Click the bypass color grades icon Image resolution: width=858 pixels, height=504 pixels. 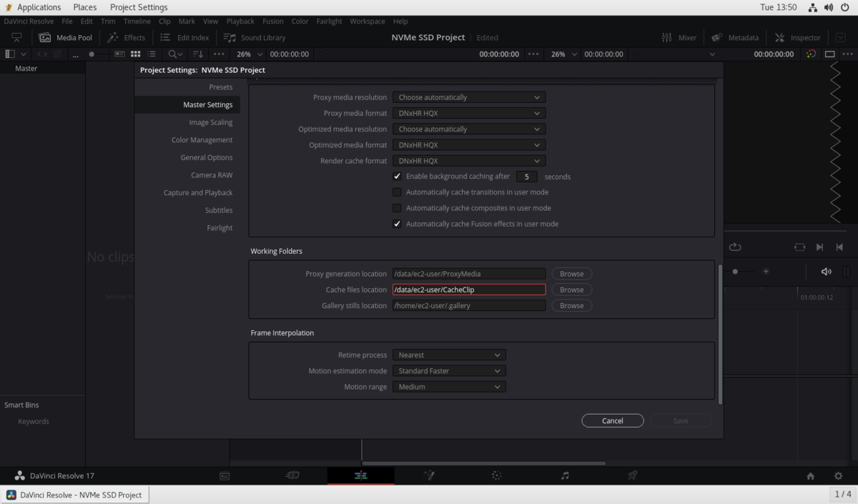point(811,54)
